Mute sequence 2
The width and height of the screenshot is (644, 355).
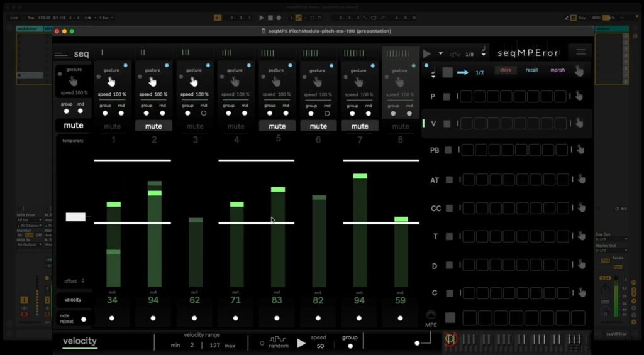(153, 126)
